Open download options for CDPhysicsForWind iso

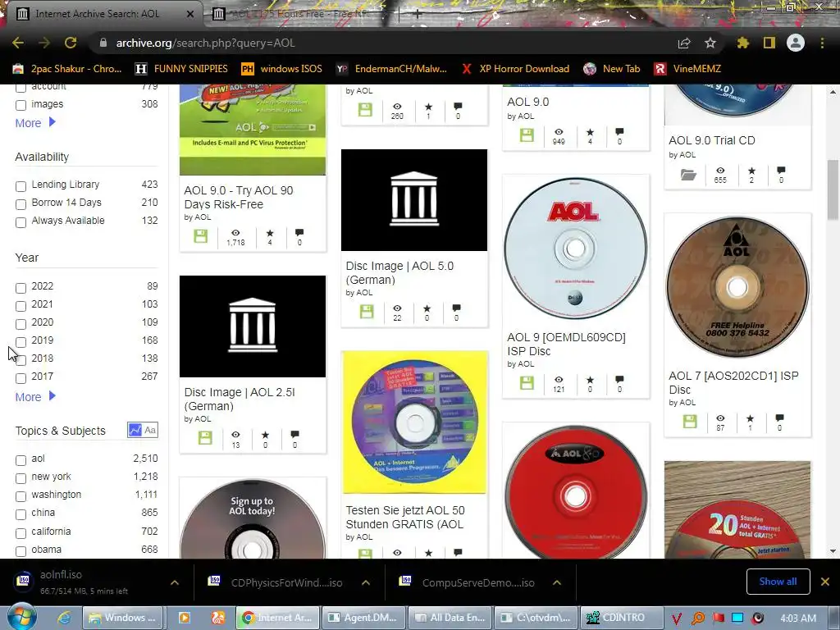click(x=366, y=582)
